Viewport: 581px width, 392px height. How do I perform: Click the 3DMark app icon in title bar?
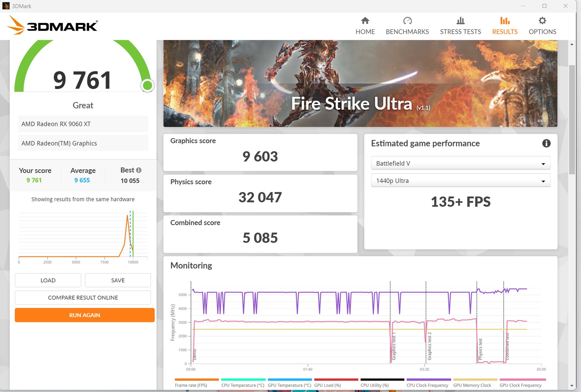click(6, 6)
